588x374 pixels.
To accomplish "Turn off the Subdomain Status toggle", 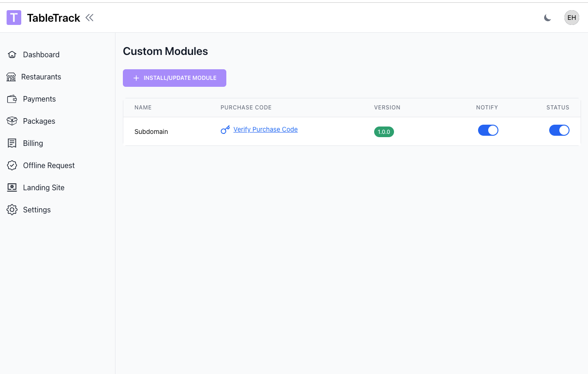I will pyautogui.click(x=559, y=130).
